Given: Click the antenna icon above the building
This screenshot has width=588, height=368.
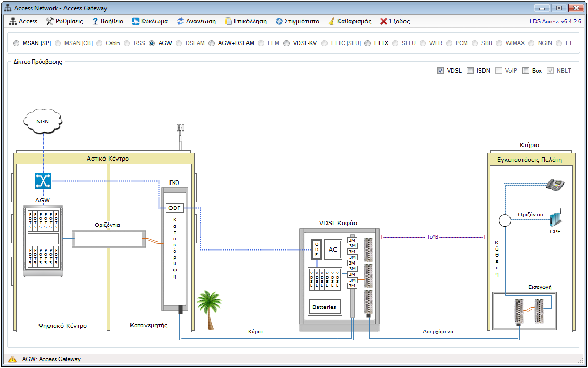Looking at the screenshot, I should coord(180,135).
